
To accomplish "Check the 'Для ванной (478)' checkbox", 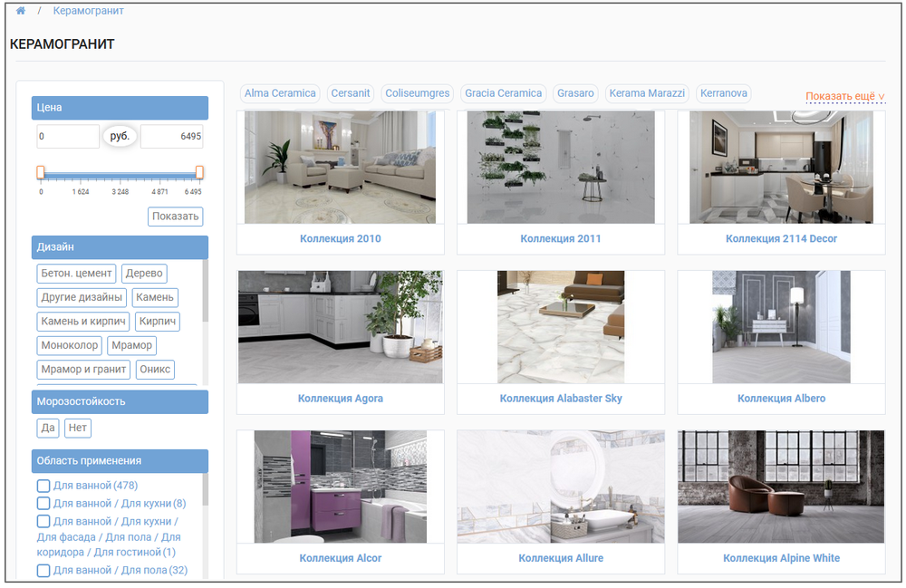I will (x=43, y=486).
